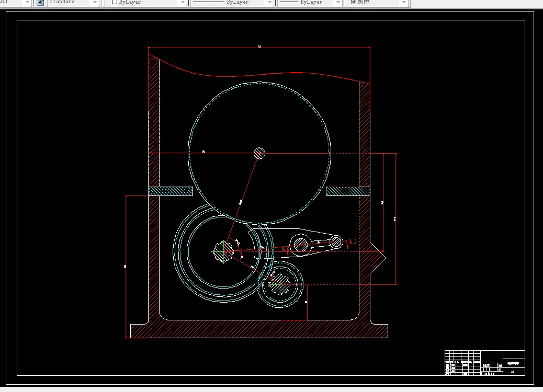The height and width of the screenshot is (392, 543).
Task: Select the large gear's hatched center shaft
Action: (259, 153)
